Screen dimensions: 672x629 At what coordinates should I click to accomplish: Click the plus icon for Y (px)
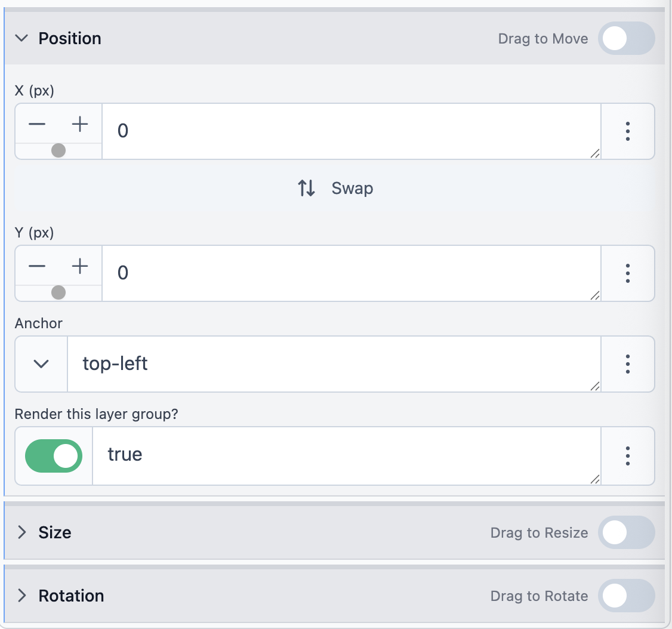(80, 266)
